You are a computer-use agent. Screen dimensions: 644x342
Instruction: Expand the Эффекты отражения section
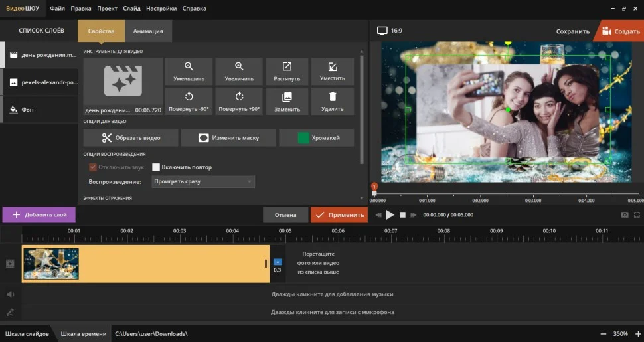click(108, 198)
